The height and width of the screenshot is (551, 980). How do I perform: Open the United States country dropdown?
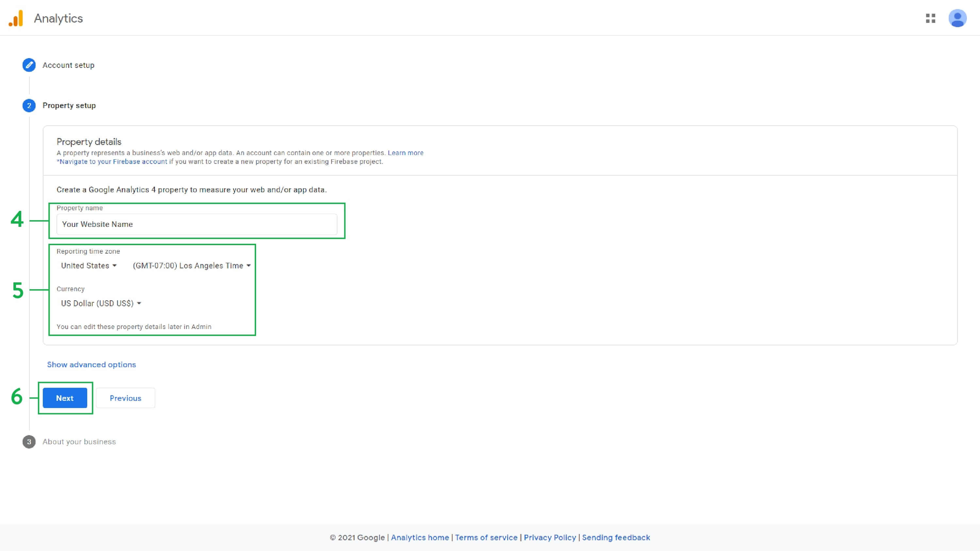pyautogui.click(x=89, y=265)
